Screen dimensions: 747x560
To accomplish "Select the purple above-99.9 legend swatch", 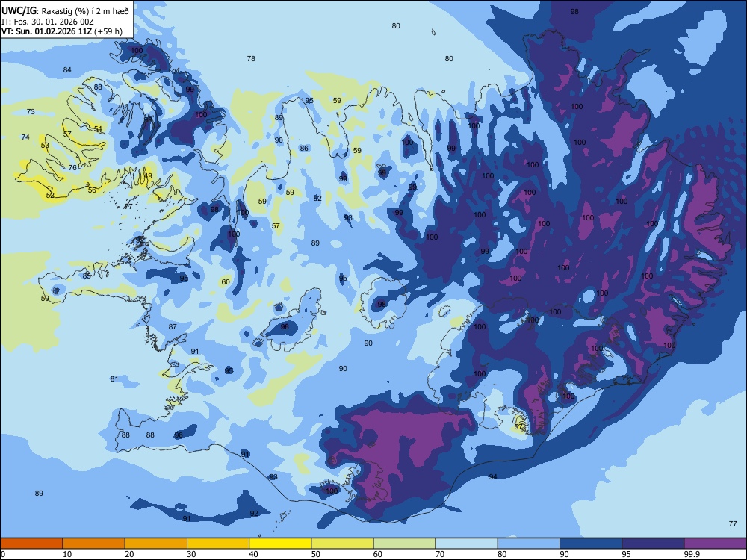I will 715,544.
